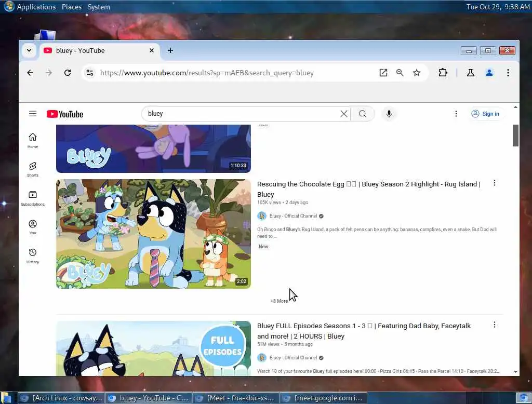Open Subscriptions in sidebar
532x404 pixels.
pyautogui.click(x=33, y=198)
